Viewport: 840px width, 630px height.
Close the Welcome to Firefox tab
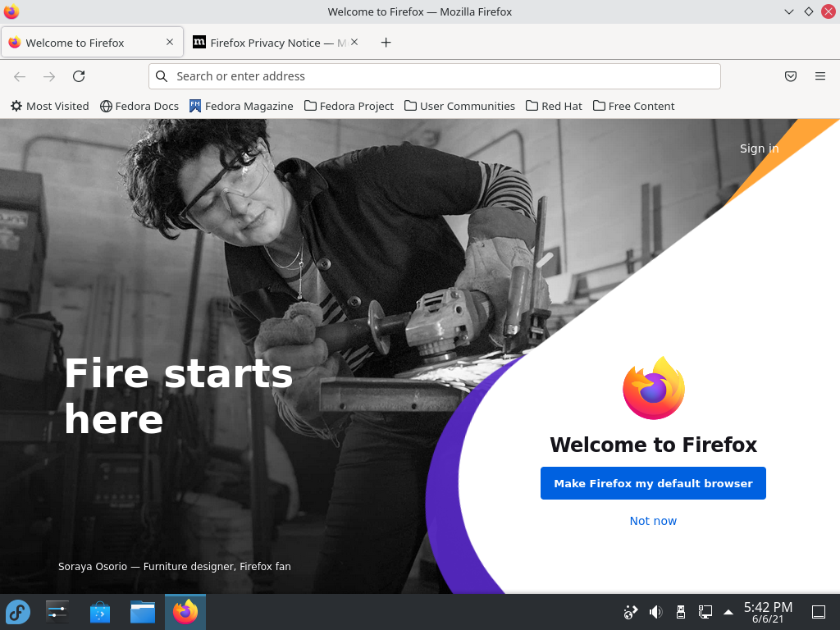pyautogui.click(x=170, y=42)
